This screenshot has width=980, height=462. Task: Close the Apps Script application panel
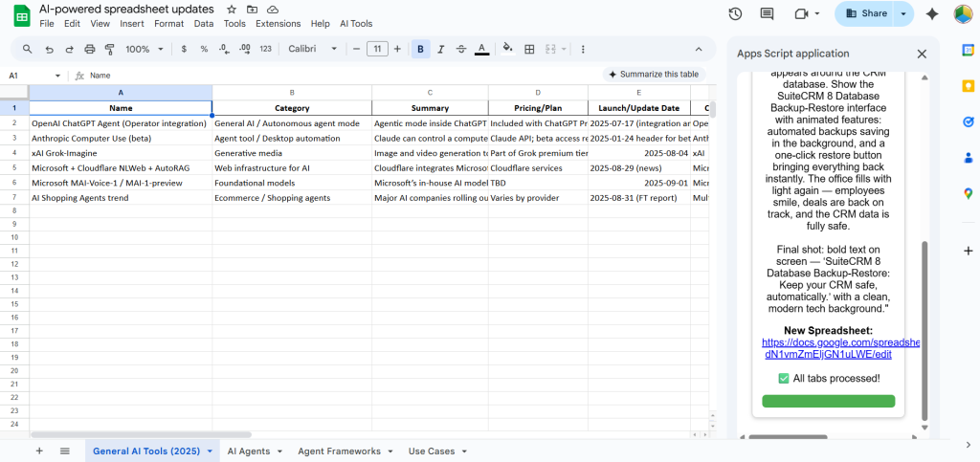[x=922, y=54]
